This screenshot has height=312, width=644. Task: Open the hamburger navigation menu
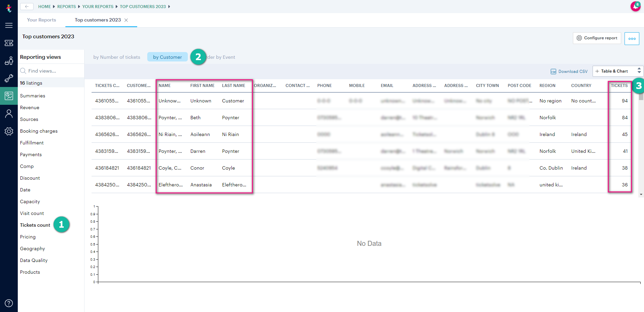pyautogui.click(x=9, y=25)
